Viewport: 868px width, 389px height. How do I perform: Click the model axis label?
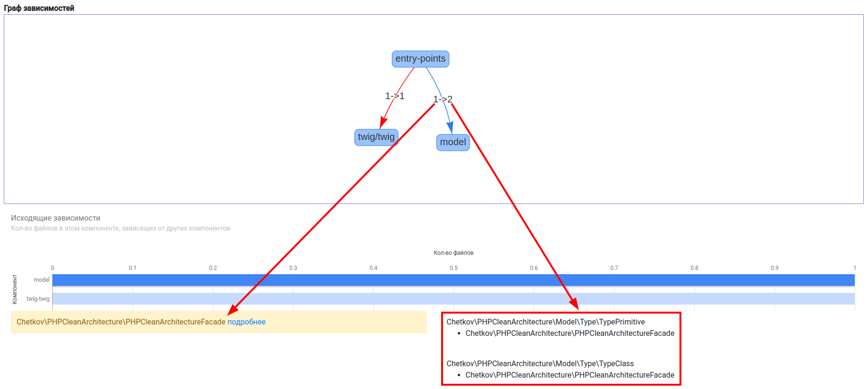(x=42, y=280)
